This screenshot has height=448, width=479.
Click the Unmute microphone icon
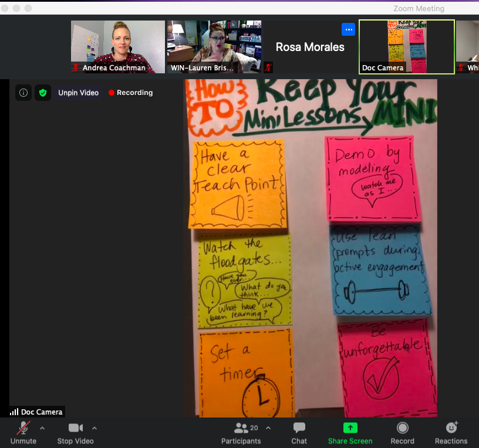(23, 427)
